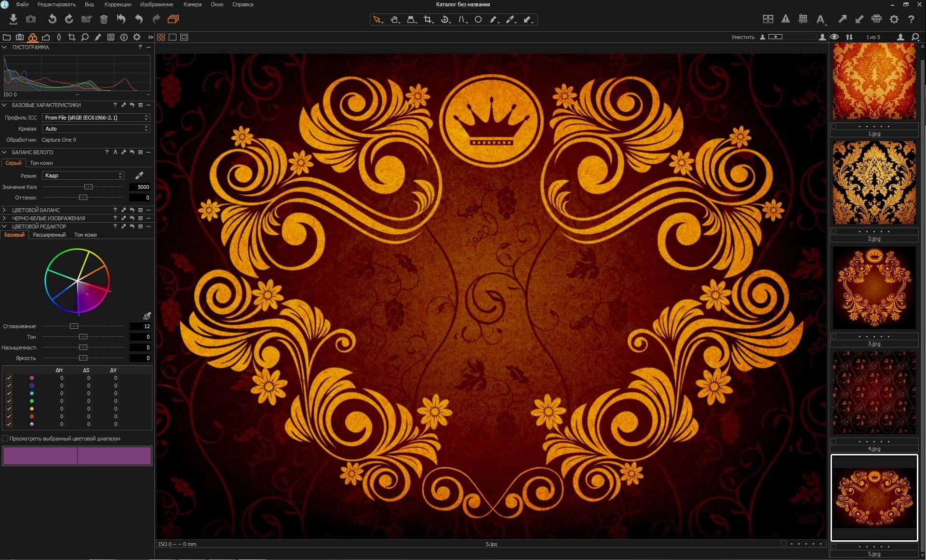
Task: Click the orange Variants stack icon
Action: tap(173, 19)
